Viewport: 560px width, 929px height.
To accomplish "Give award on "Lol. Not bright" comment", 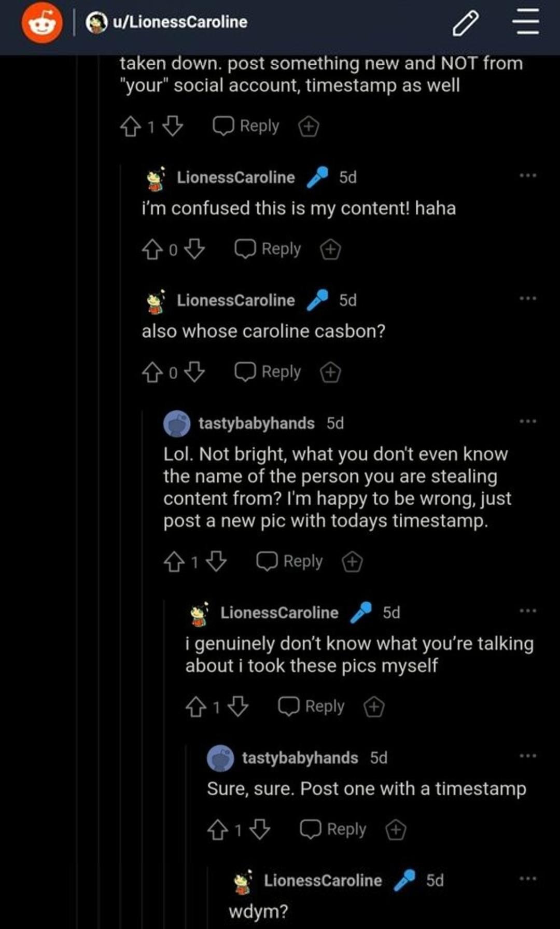I will (352, 562).
